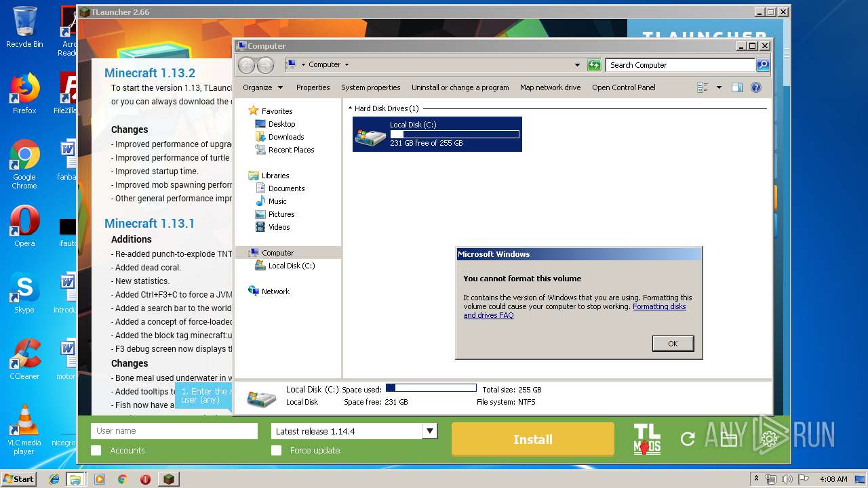The height and width of the screenshot is (488, 868).
Task: Click Internet Explorer icon on taskbar
Action: tap(54, 479)
